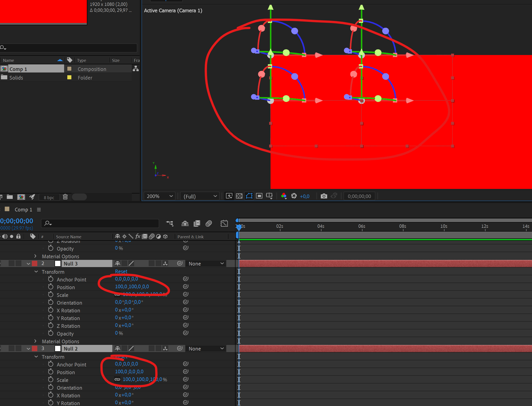Expand Material Options for Null 2
Screen dimensions: 532x406
click(35, 341)
